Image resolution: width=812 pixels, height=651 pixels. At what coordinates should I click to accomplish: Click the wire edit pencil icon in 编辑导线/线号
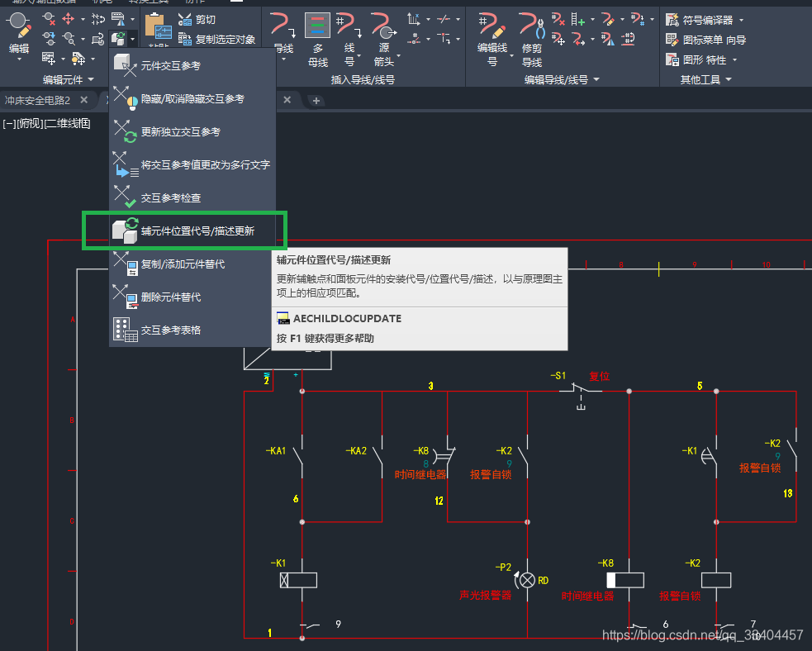click(x=607, y=20)
